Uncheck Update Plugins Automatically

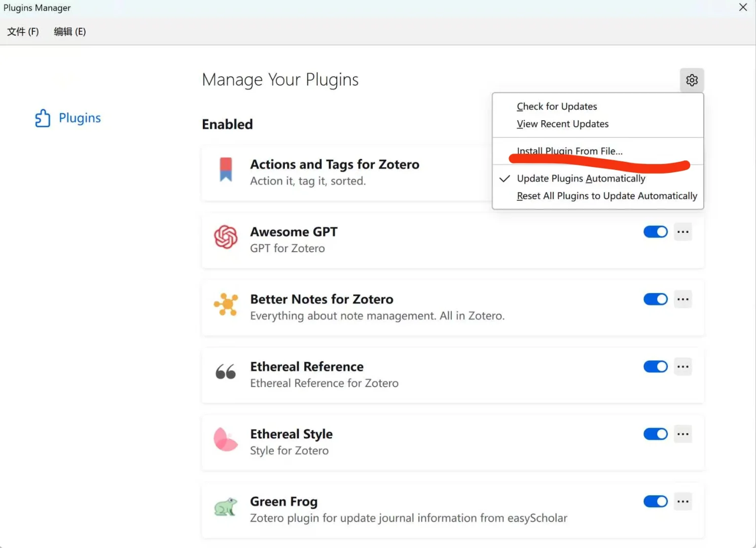coord(581,179)
